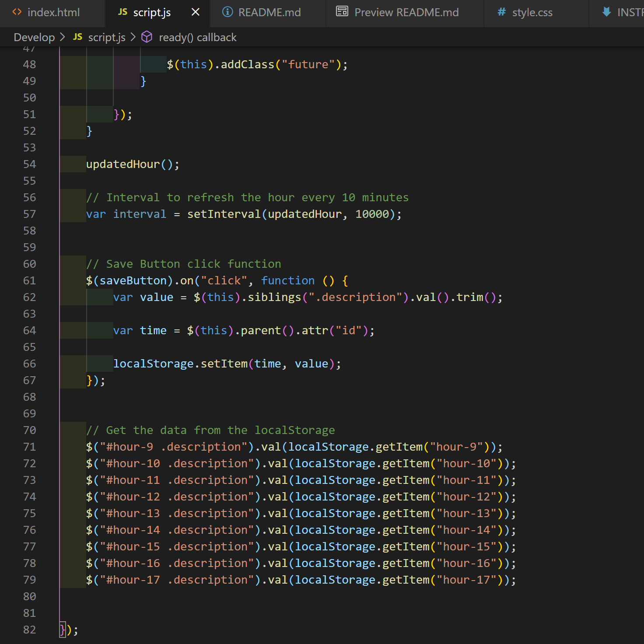Click the closing }); on line 82
Image resolution: width=644 pixels, height=644 pixels.
tap(69, 630)
